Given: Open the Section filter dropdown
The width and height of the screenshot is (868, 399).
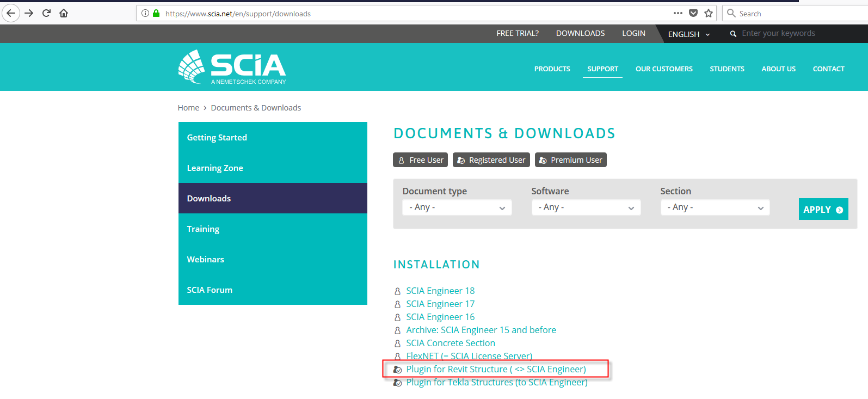Looking at the screenshot, I should click(x=715, y=207).
